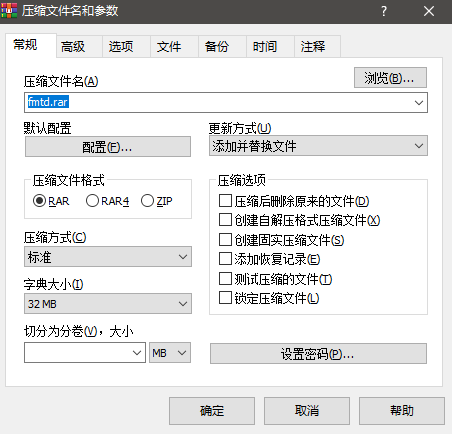Select the ZIP archive format
The width and height of the screenshot is (452, 434).
(x=156, y=201)
